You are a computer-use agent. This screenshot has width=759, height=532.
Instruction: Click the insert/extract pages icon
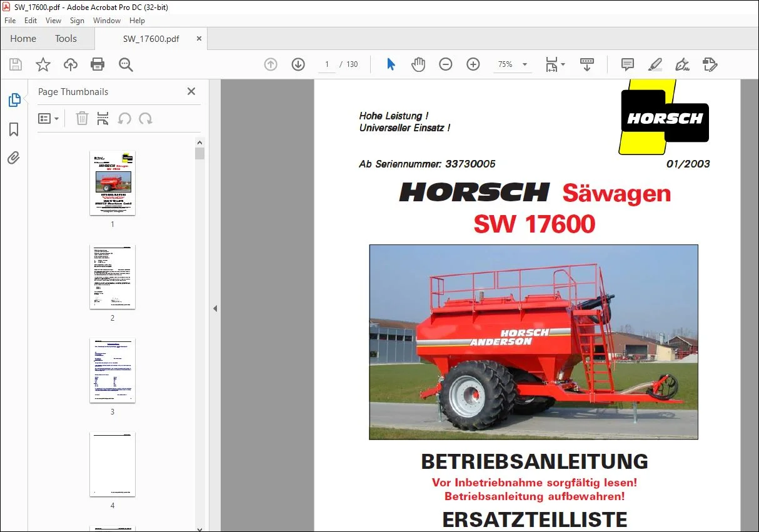click(103, 119)
